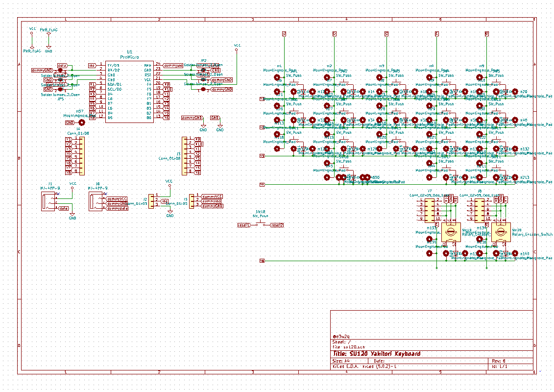
Task: Select the U1 ProMicro component body
Action: 129,92
